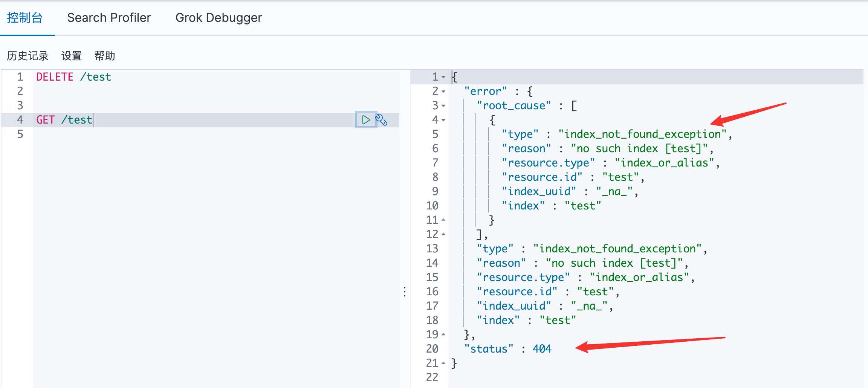This screenshot has height=388, width=868.
Task: Open 设置 settings link
Action: tap(72, 56)
